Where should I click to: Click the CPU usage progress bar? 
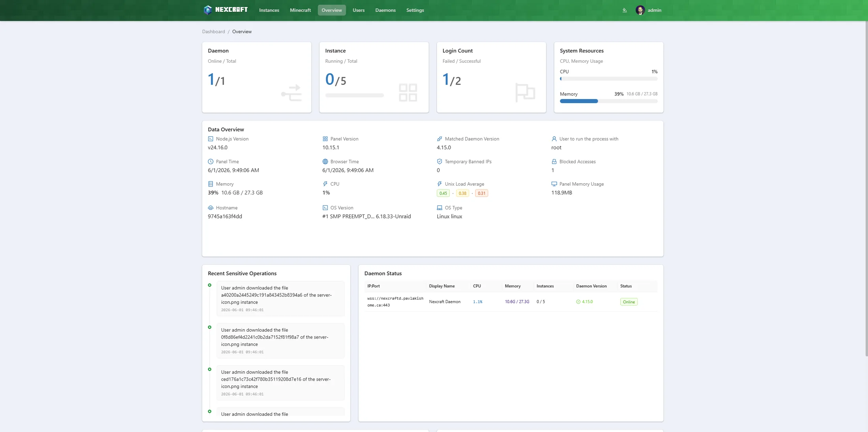[609, 79]
